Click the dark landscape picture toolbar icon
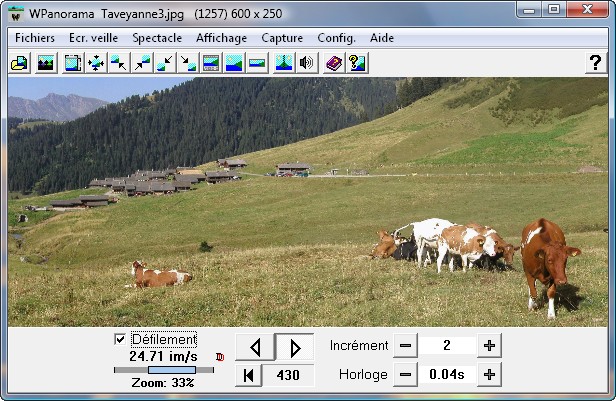 pos(46,63)
